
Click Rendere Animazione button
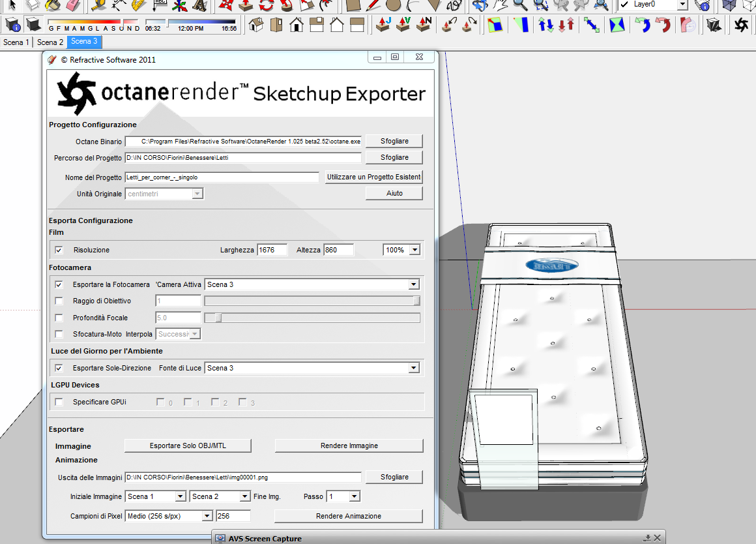pyautogui.click(x=349, y=516)
